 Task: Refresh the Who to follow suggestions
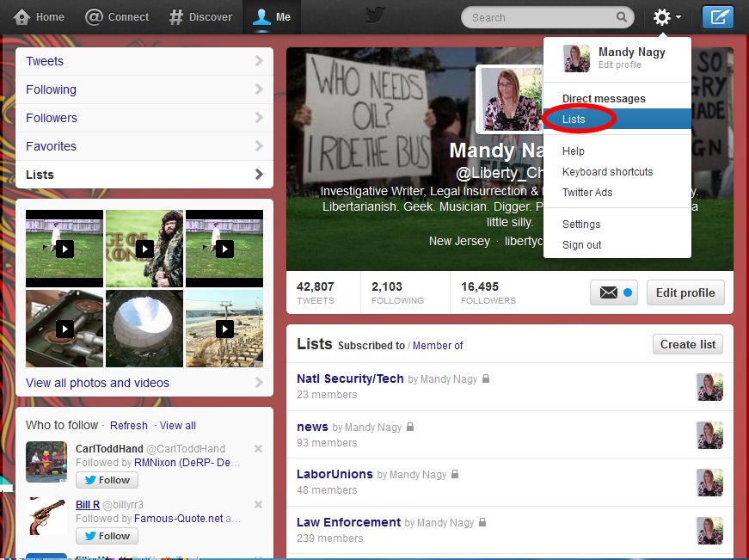click(x=128, y=425)
